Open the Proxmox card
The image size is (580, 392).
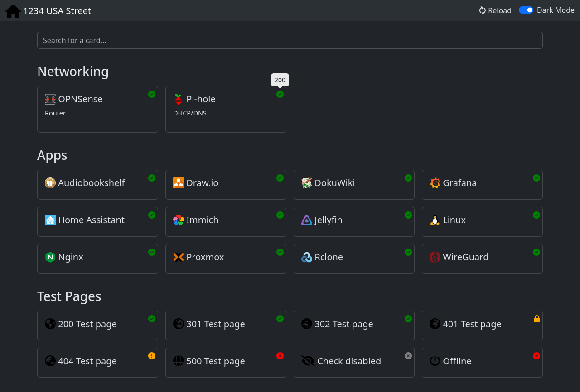pyautogui.click(x=226, y=259)
